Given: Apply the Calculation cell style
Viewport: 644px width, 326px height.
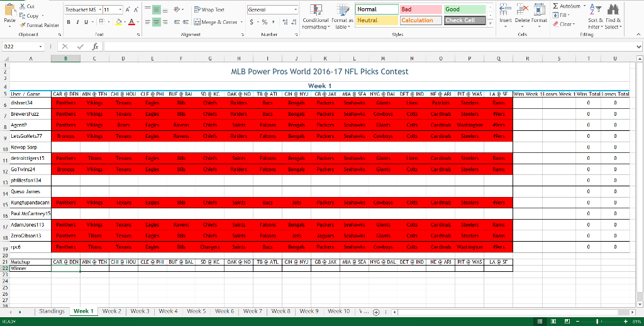Looking at the screenshot, I should click(421, 20).
